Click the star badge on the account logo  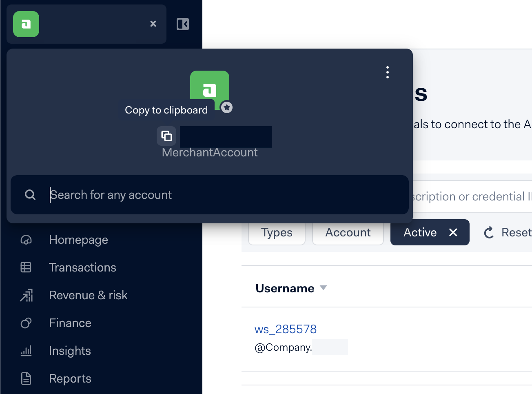(x=227, y=107)
